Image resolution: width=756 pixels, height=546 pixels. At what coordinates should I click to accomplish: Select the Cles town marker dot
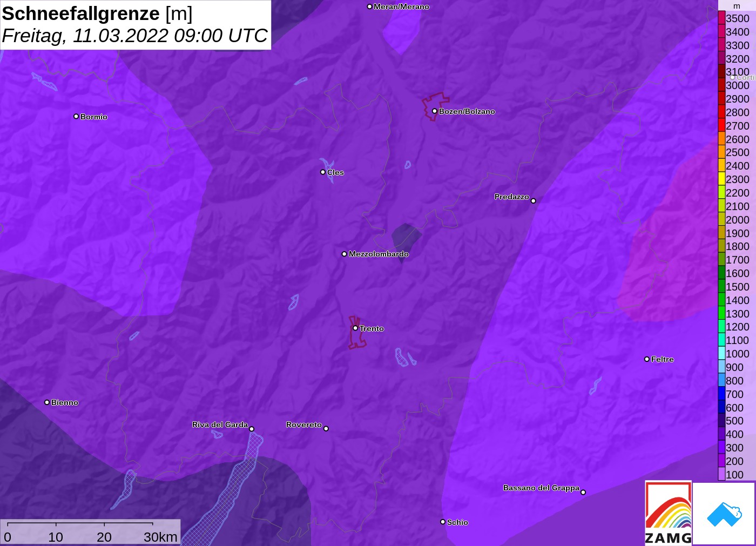(x=323, y=172)
